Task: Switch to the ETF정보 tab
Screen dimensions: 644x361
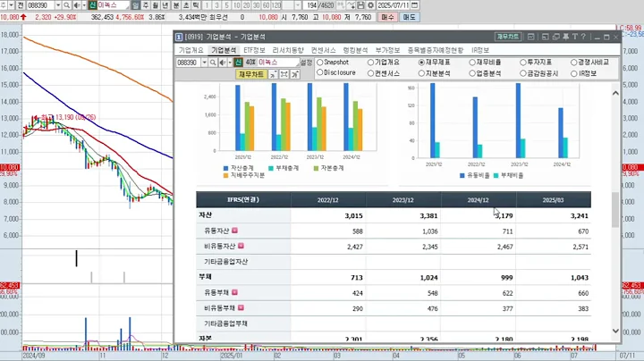Action: click(x=254, y=50)
